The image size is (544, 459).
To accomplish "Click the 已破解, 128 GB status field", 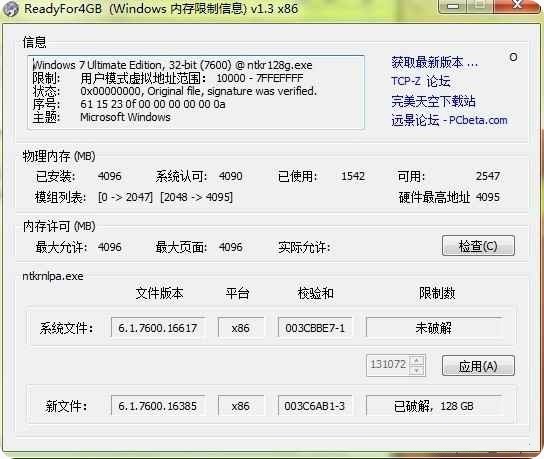I will pos(434,405).
